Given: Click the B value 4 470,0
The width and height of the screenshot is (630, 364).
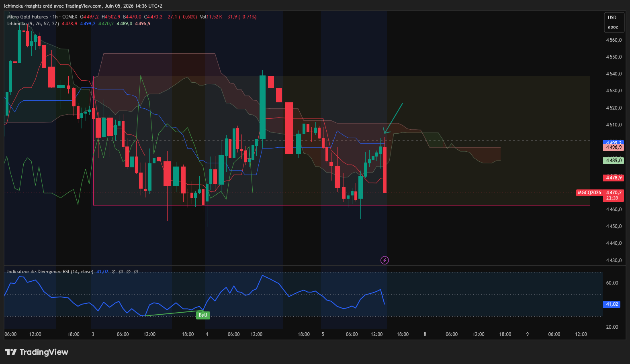Looking at the screenshot, I should pos(134,17).
